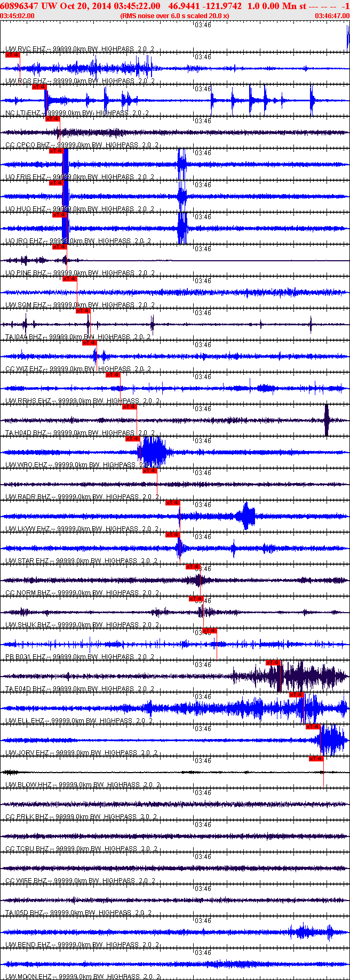
Task: Click the pick flag on PB.B031 trace
Action: [x=210, y=631]
